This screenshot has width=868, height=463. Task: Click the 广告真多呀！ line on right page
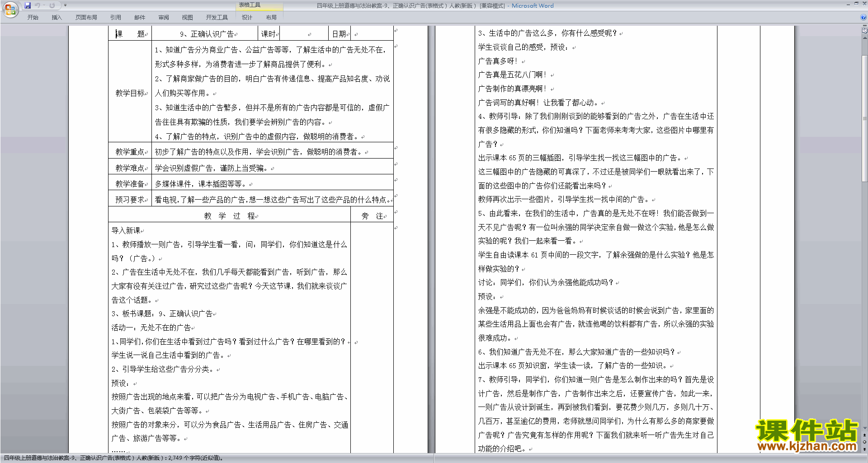click(498, 61)
